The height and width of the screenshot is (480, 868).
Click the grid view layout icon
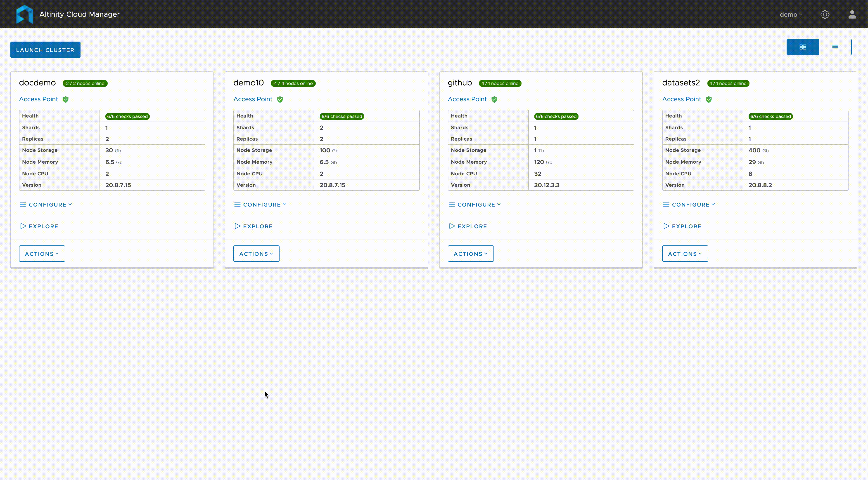pos(802,47)
